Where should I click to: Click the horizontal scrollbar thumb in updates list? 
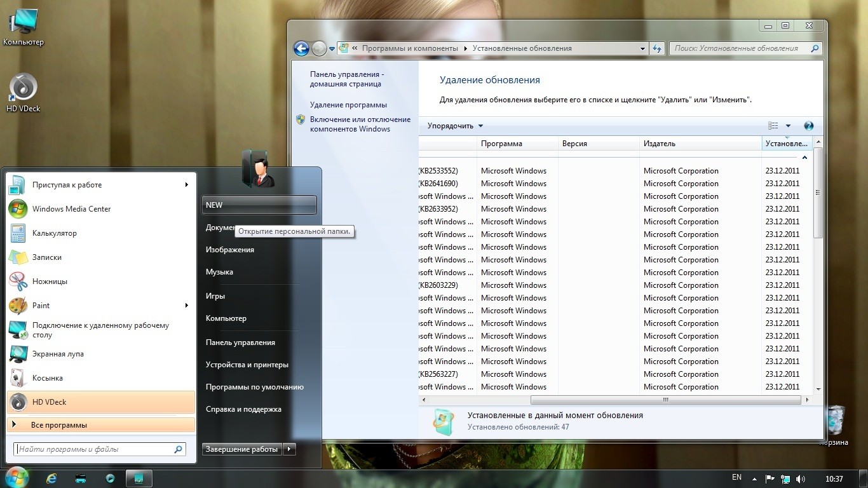(666, 400)
